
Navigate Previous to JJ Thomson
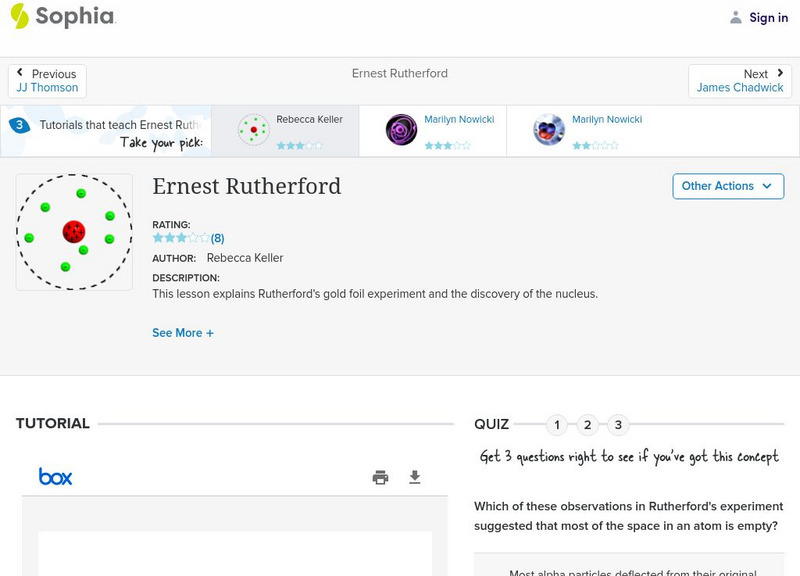(x=47, y=80)
